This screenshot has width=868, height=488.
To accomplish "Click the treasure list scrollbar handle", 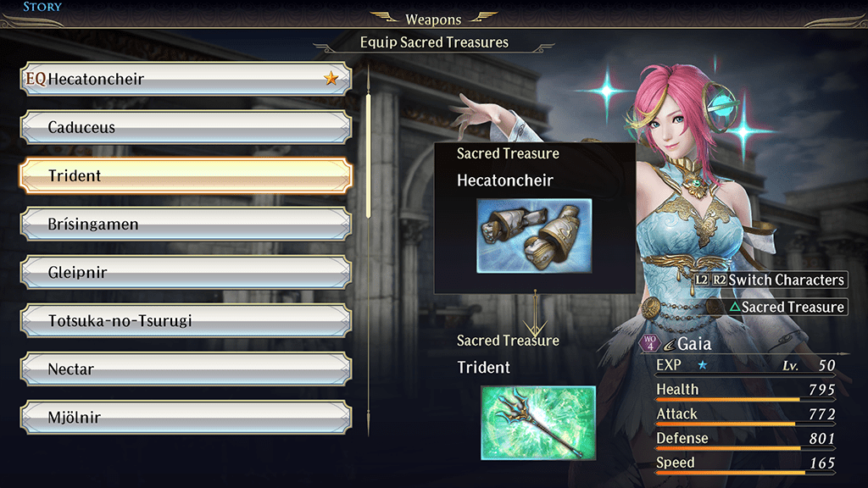I will pos(368,155).
